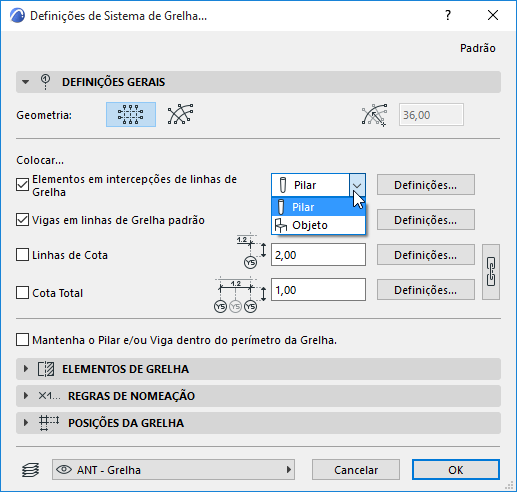Uncheck Elementos em intercepções de linhas de Grelha

tap(22, 185)
